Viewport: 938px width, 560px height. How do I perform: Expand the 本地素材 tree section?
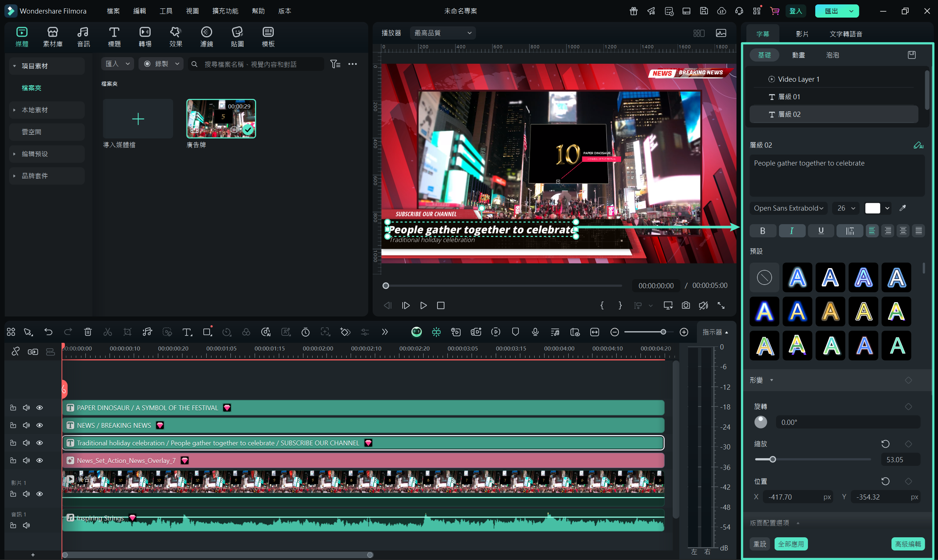point(14,110)
